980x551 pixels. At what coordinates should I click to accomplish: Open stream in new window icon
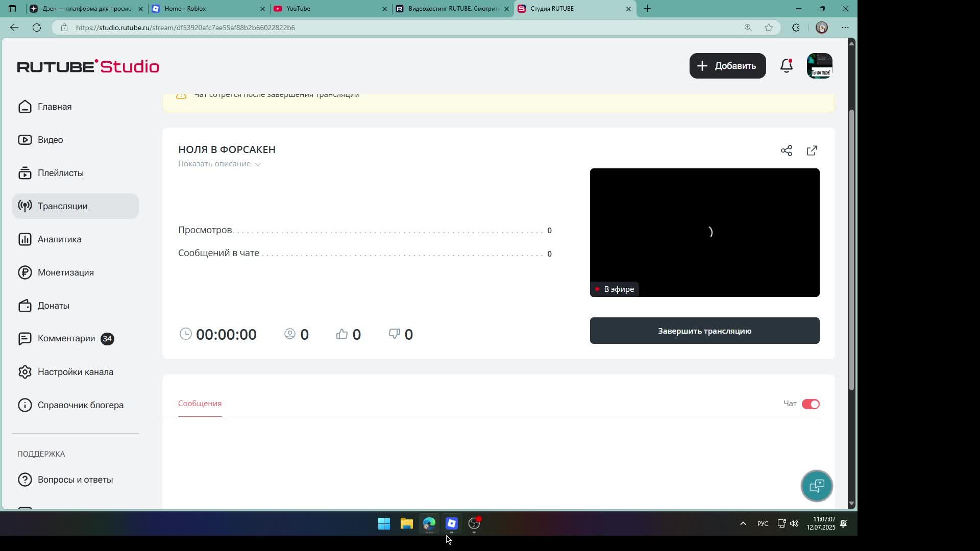[812, 151]
